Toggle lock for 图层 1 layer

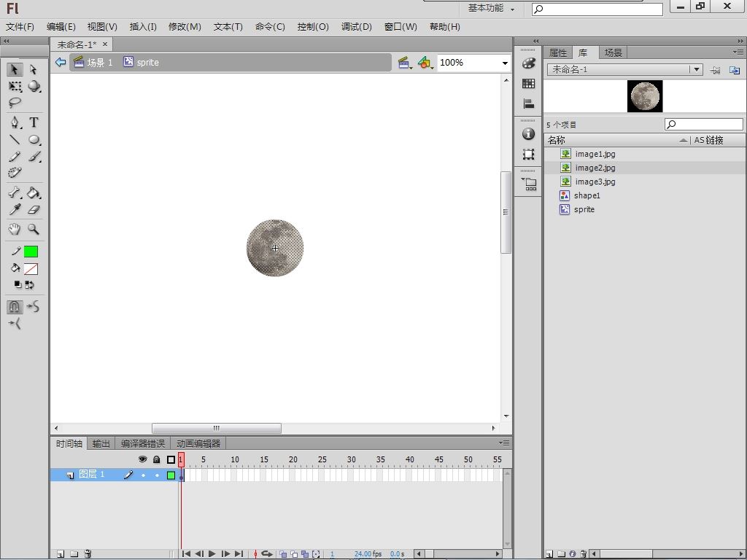[x=156, y=475]
